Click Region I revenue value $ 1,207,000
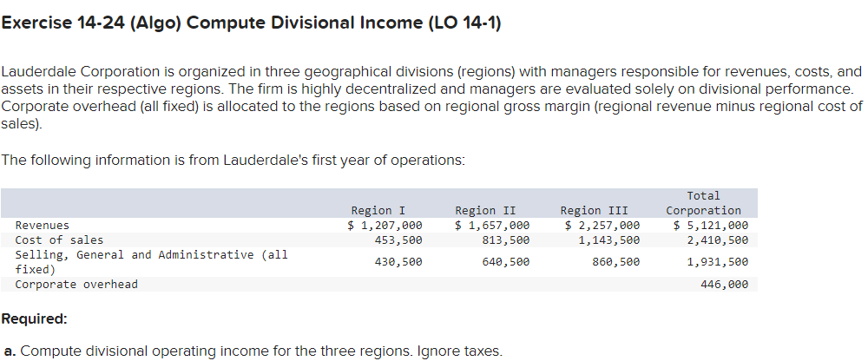The image size is (868, 361). tap(385, 226)
